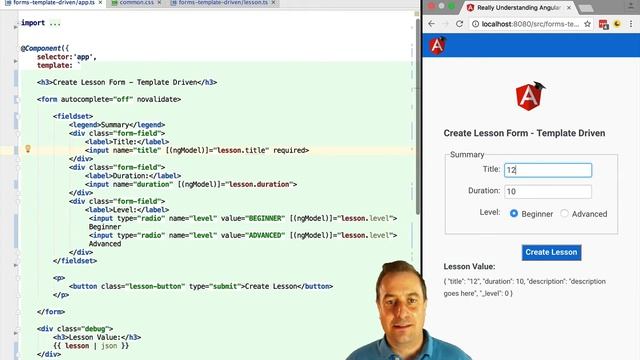Click the value="ADVANCED" radio input code line

click(x=243, y=235)
